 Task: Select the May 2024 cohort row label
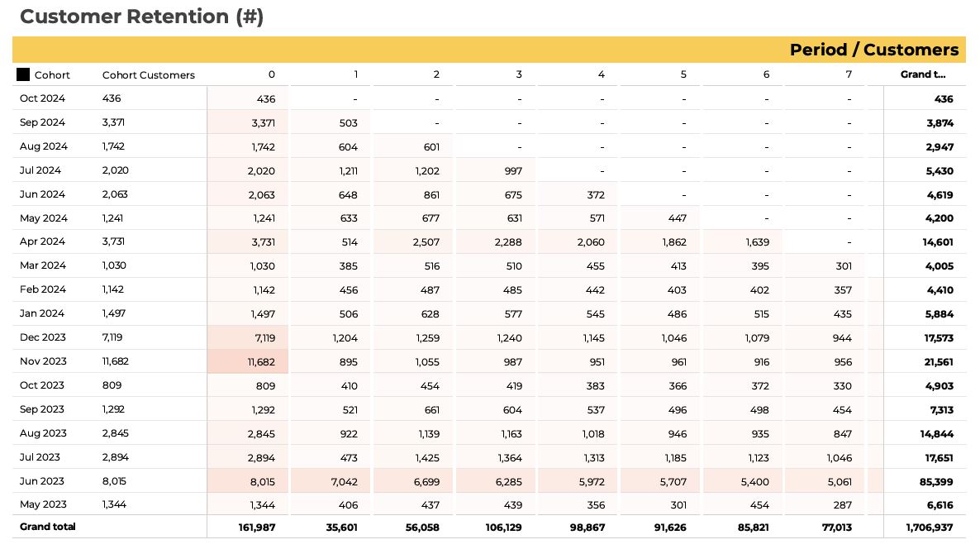point(44,218)
